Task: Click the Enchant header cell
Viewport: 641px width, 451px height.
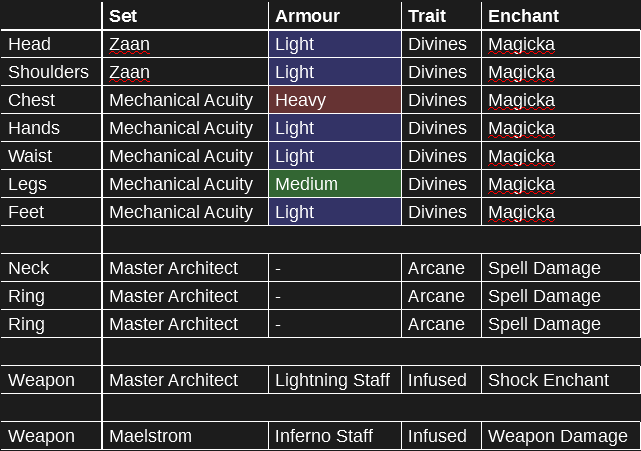Action: pyautogui.click(x=561, y=16)
